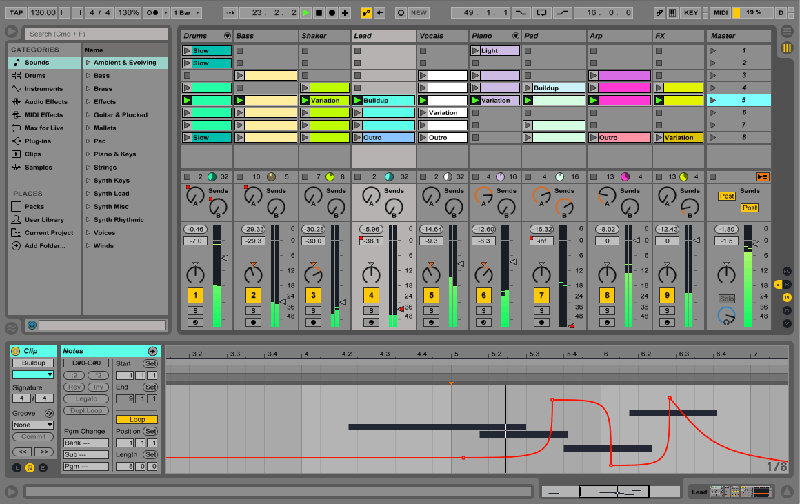This screenshot has width=800, height=504.
Task: Click the TAP tempo button
Action: click(x=16, y=13)
